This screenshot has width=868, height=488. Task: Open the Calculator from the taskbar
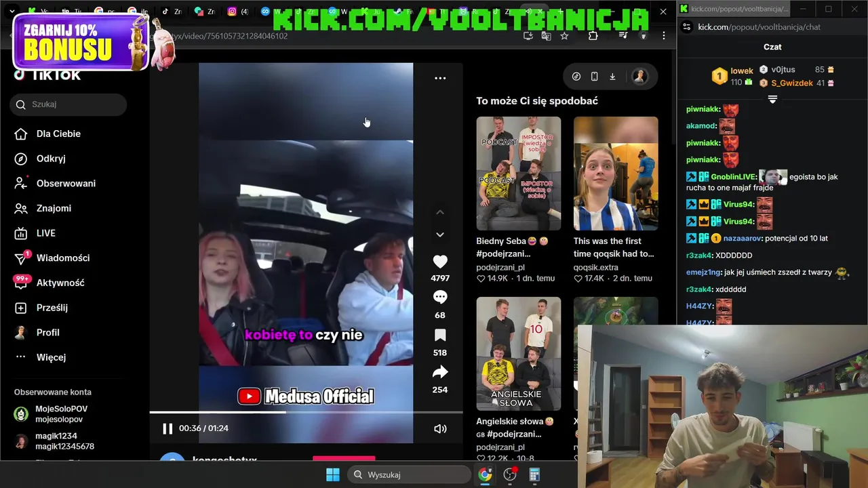pos(534,474)
